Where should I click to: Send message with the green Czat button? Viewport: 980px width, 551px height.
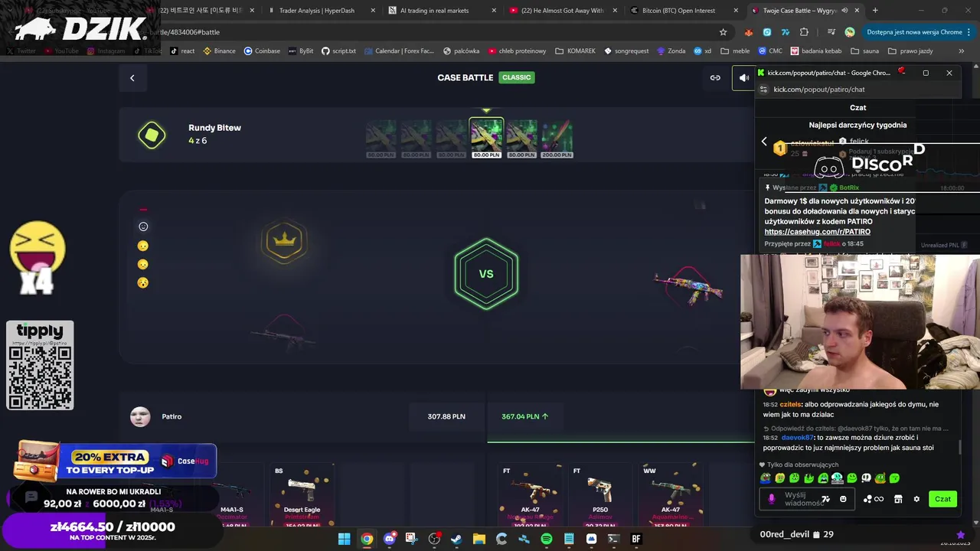pyautogui.click(x=942, y=499)
